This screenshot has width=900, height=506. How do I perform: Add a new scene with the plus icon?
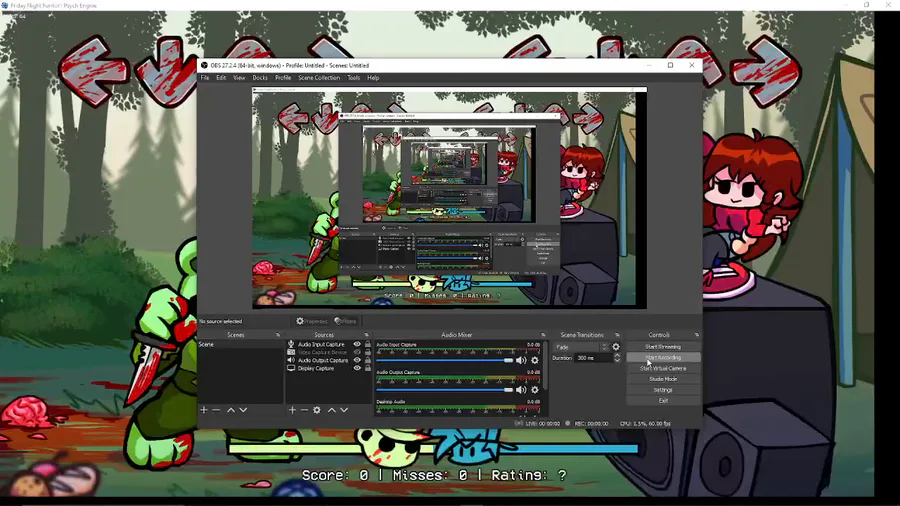tap(204, 410)
